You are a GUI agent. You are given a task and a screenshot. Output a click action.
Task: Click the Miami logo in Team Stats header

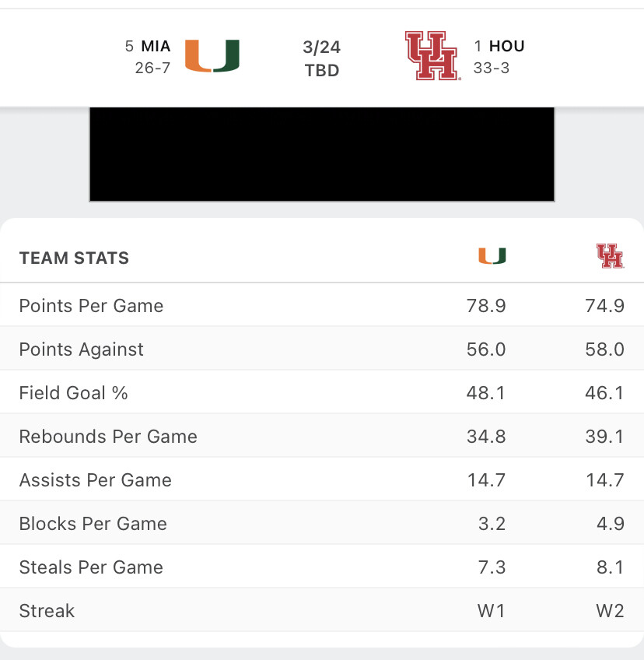pos(492,256)
